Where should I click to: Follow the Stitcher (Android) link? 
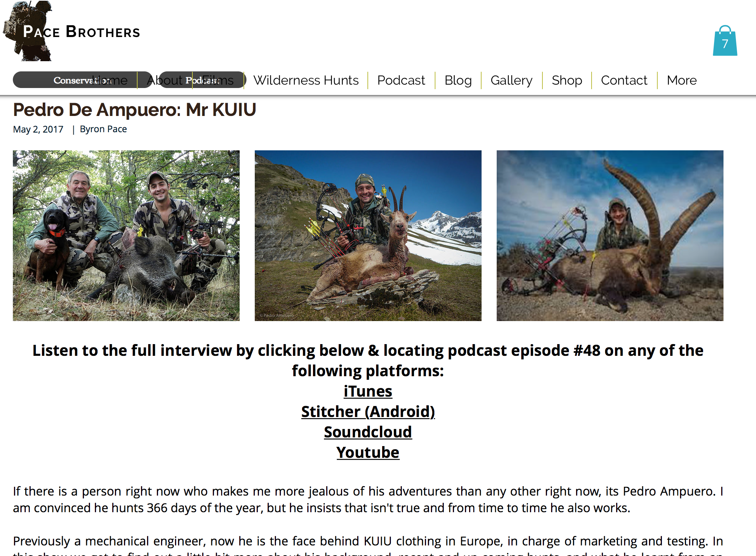[x=368, y=412]
